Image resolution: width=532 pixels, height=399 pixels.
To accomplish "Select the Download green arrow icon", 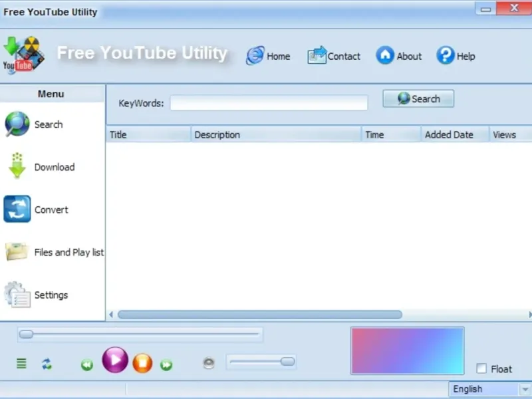I will (17, 166).
